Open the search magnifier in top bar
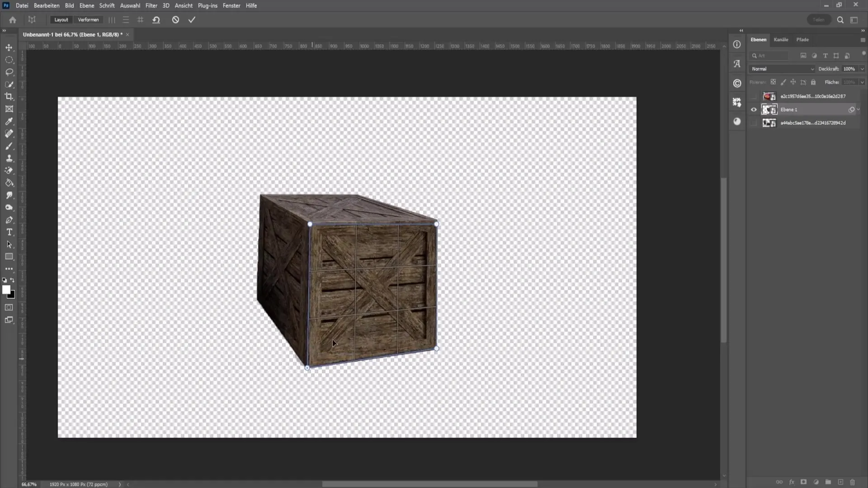 (840, 20)
